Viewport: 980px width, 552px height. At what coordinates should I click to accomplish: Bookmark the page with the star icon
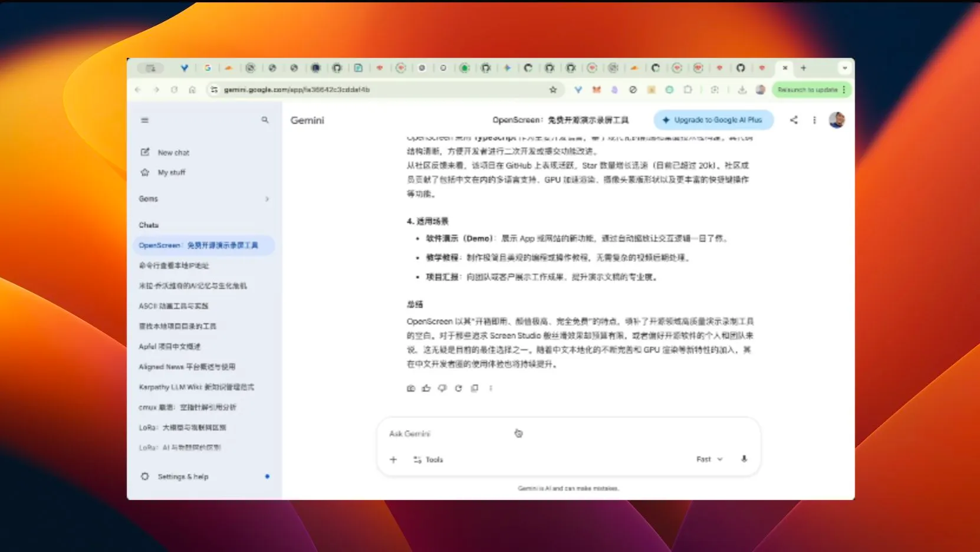(553, 90)
